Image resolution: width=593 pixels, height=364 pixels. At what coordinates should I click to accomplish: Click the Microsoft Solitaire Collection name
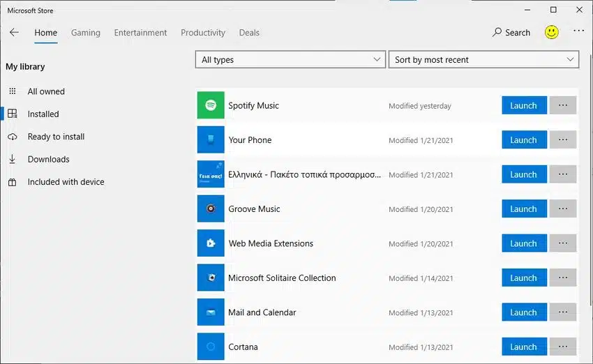point(282,278)
